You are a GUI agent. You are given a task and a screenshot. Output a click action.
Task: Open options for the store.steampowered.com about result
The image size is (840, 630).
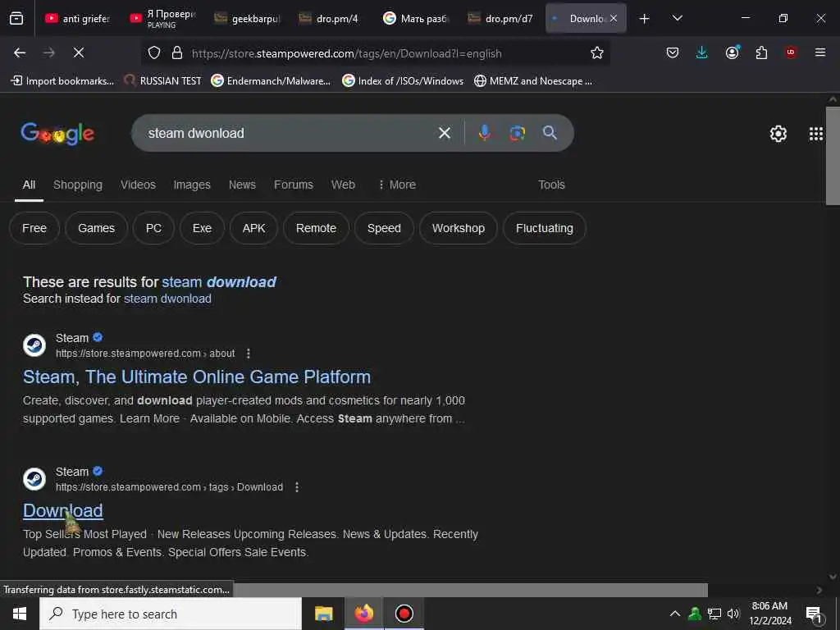coord(248,354)
